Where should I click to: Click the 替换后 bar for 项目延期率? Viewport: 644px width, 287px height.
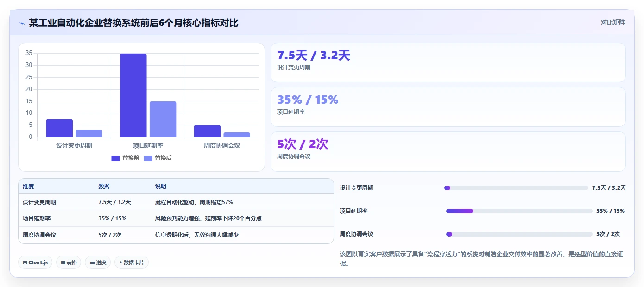(163, 119)
